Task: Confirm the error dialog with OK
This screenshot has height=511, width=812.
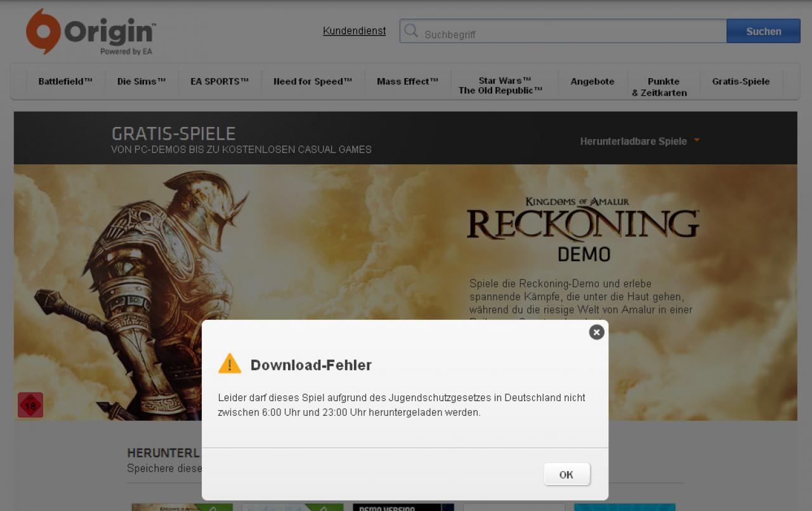Action: tap(566, 474)
